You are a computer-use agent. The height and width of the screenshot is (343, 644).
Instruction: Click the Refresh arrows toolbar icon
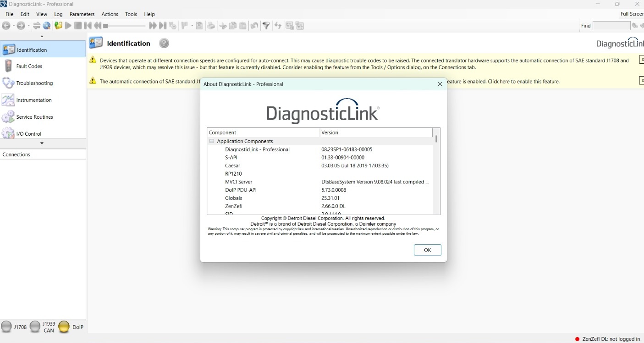pos(278,26)
